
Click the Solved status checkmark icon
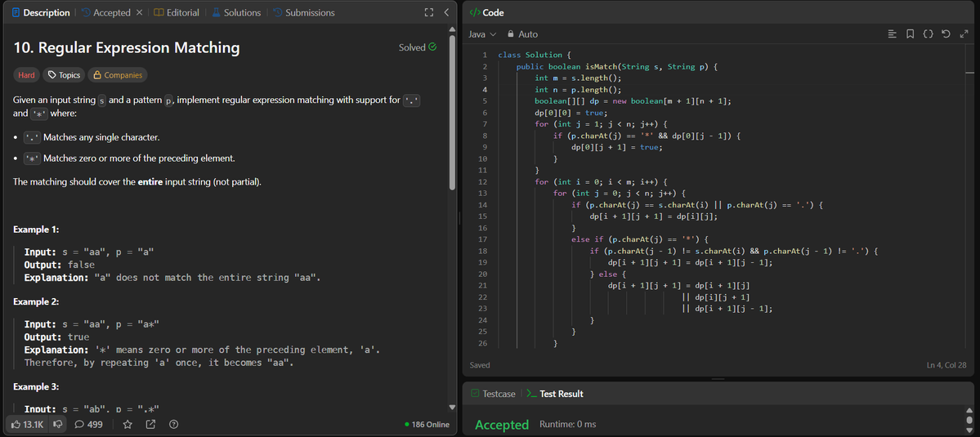(x=432, y=47)
